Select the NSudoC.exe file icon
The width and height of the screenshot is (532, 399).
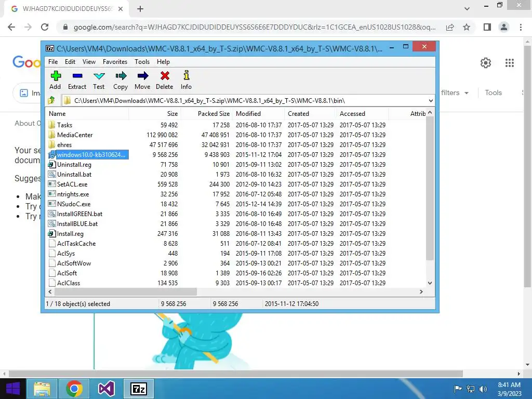(x=52, y=204)
